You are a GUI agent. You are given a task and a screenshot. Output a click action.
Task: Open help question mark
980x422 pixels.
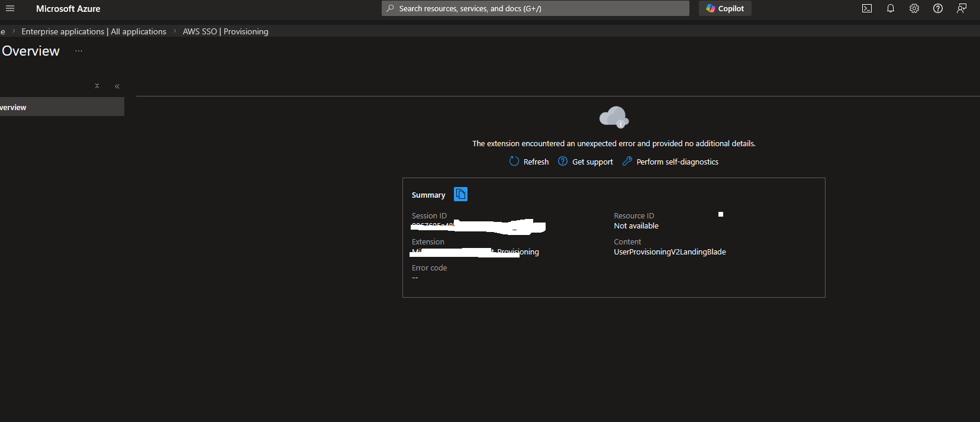[938, 8]
